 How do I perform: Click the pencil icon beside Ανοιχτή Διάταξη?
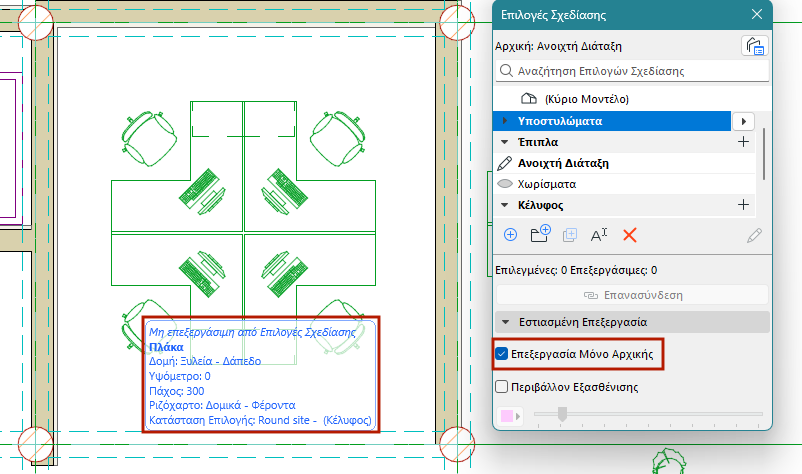(504, 163)
